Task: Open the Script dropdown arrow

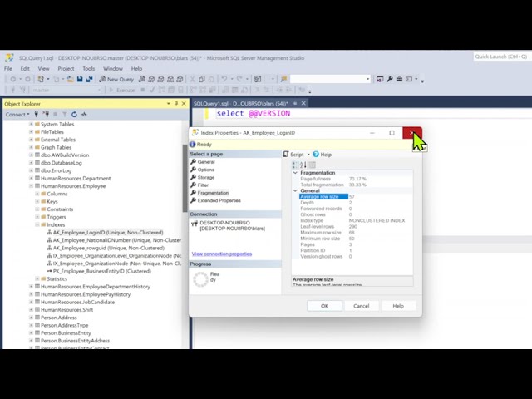Action: 308,155
